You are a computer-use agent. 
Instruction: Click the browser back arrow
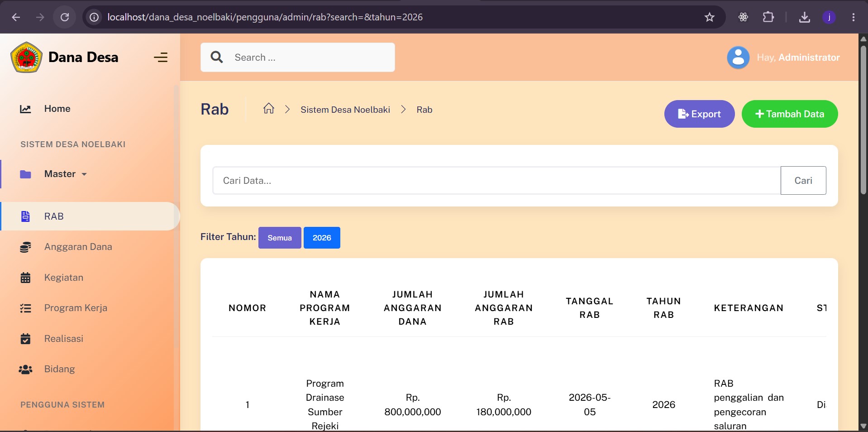[16, 17]
